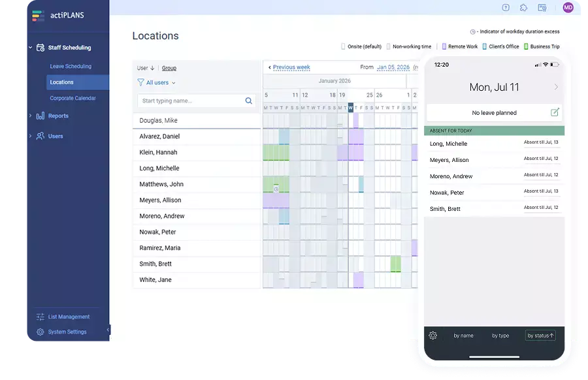Click the search magnifier in name field
The width and height of the screenshot is (588, 380).
pyautogui.click(x=248, y=102)
